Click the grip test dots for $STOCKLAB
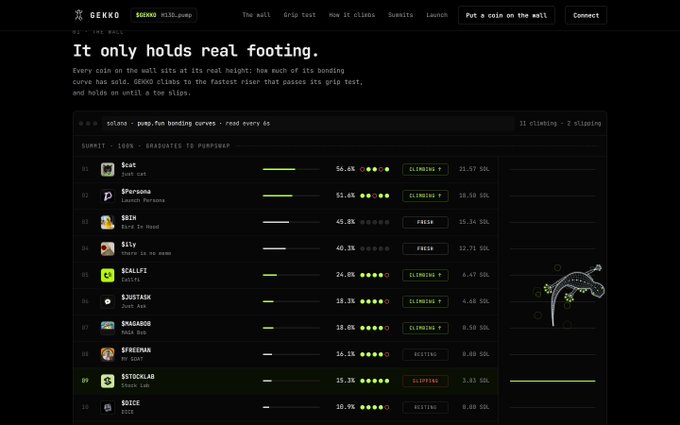The width and height of the screenshot is (680, 425). pos(375,381)
